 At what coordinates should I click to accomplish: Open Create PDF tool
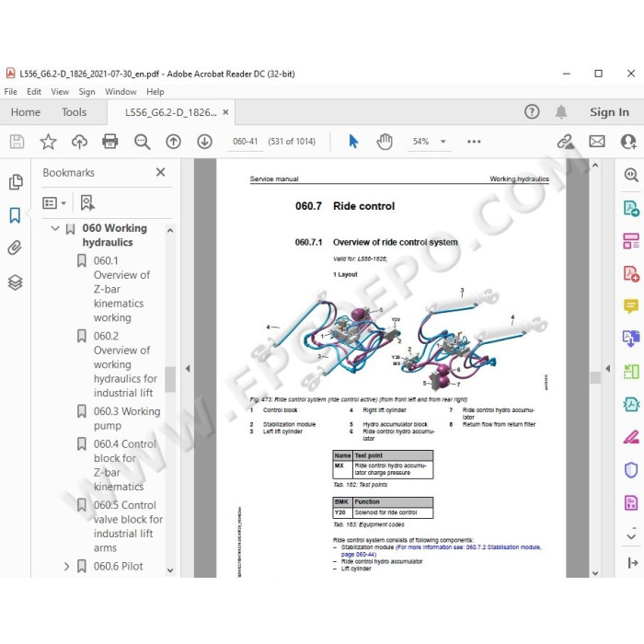point(631,273)
